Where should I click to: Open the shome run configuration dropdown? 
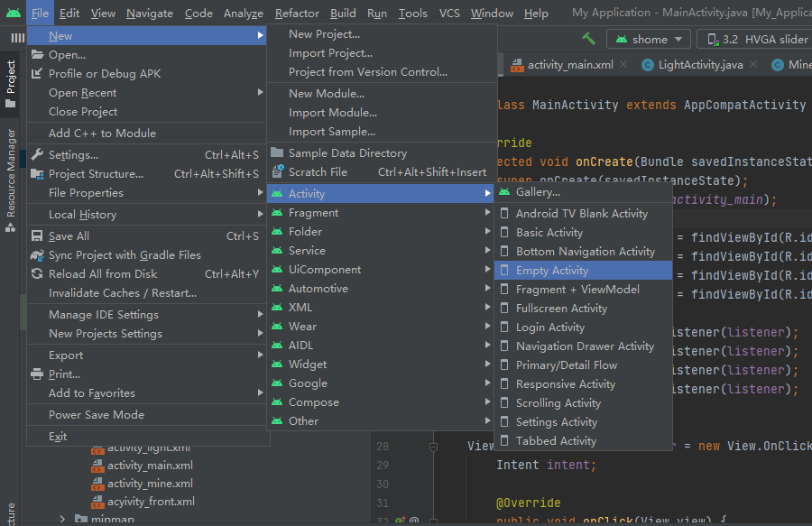pos(649,39)
